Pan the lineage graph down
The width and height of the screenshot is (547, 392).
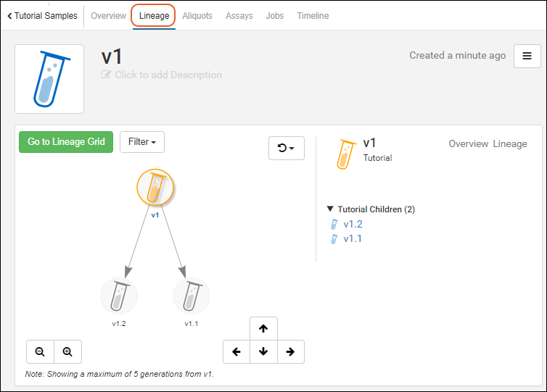click(263, 351)
